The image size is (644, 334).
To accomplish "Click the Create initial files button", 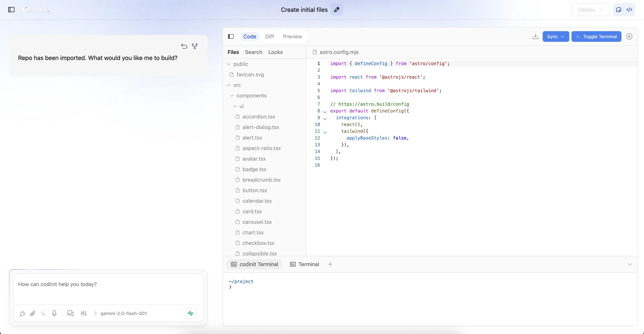I will pyautogui.click(x=304, y=9).
